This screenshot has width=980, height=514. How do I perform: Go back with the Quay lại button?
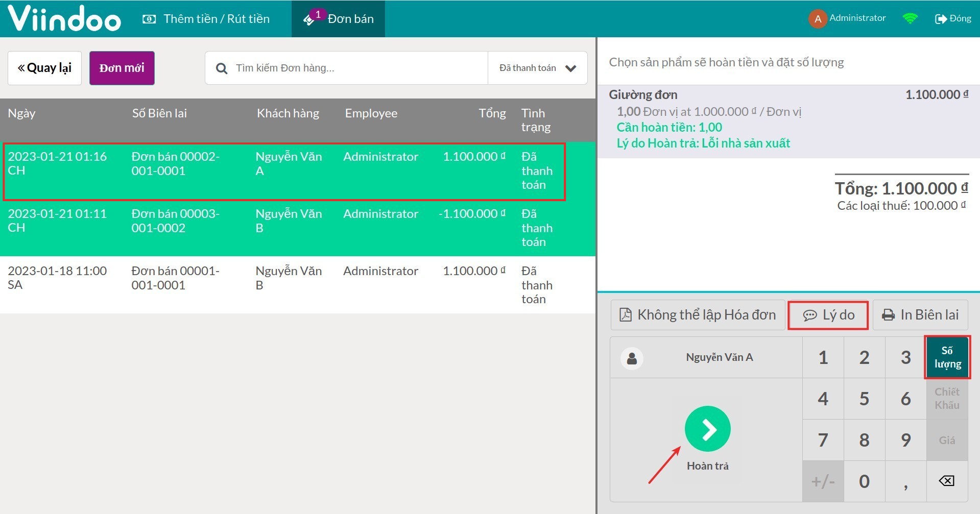click(x=44, y=68)
